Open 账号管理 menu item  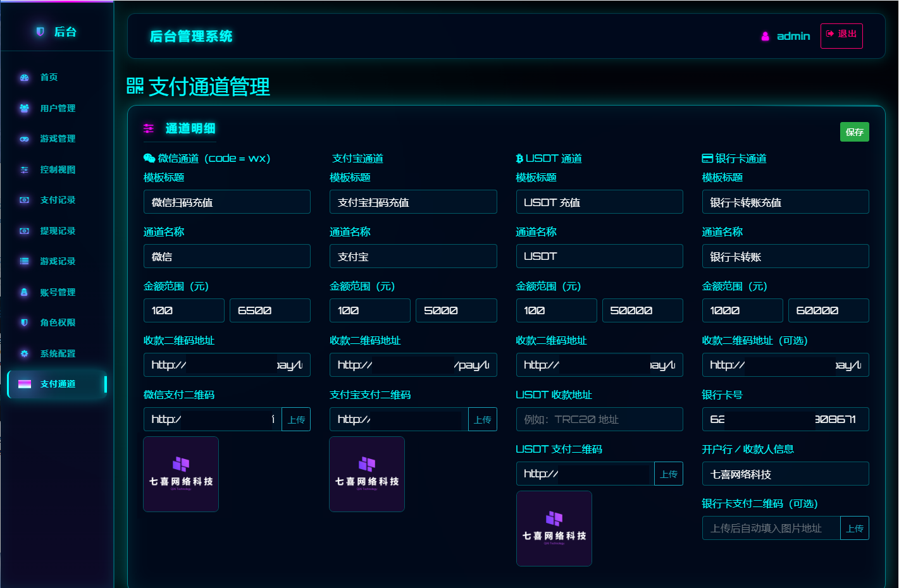[58, 292]
